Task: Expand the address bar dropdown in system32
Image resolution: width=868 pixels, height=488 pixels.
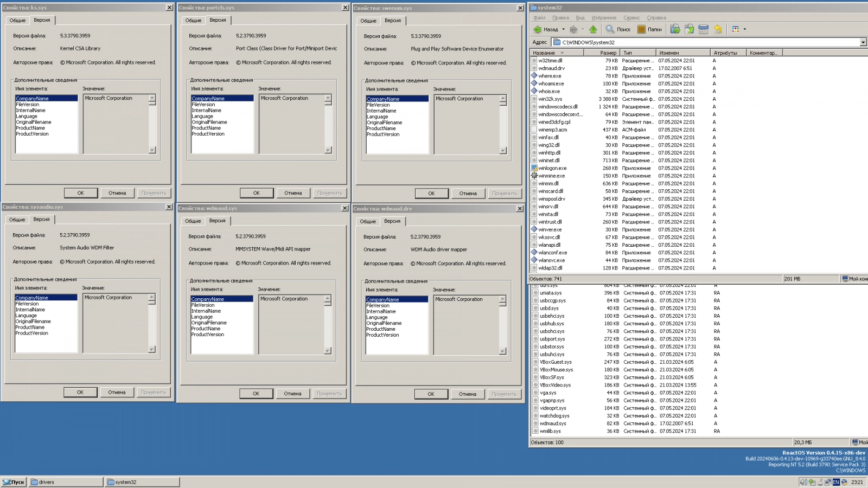Action: coord(863,42)
